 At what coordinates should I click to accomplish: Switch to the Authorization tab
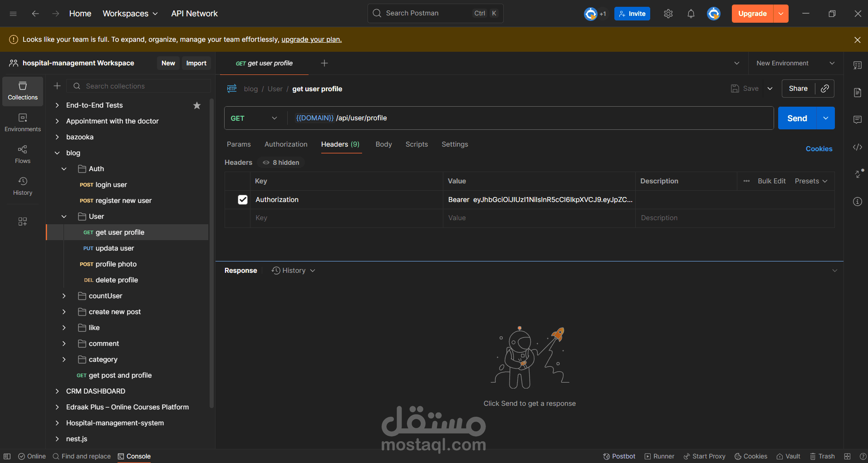pos(286,144)
